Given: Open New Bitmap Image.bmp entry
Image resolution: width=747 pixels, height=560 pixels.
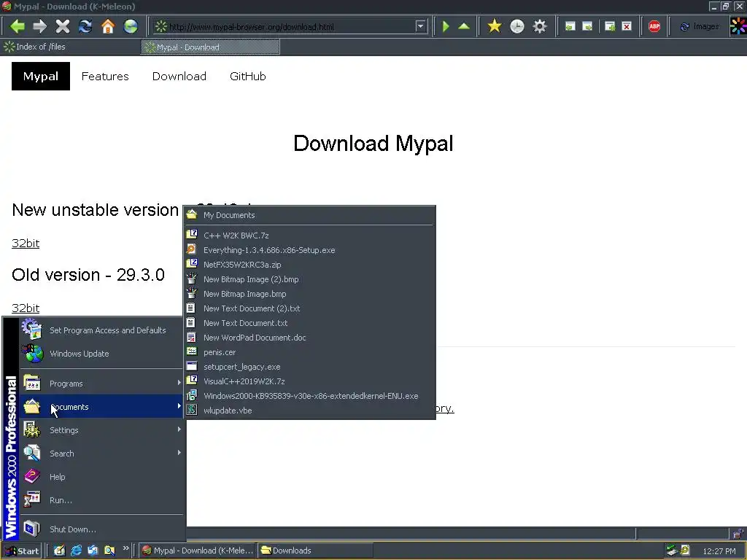Looking at the screenshot, I should tap(309, 294).
